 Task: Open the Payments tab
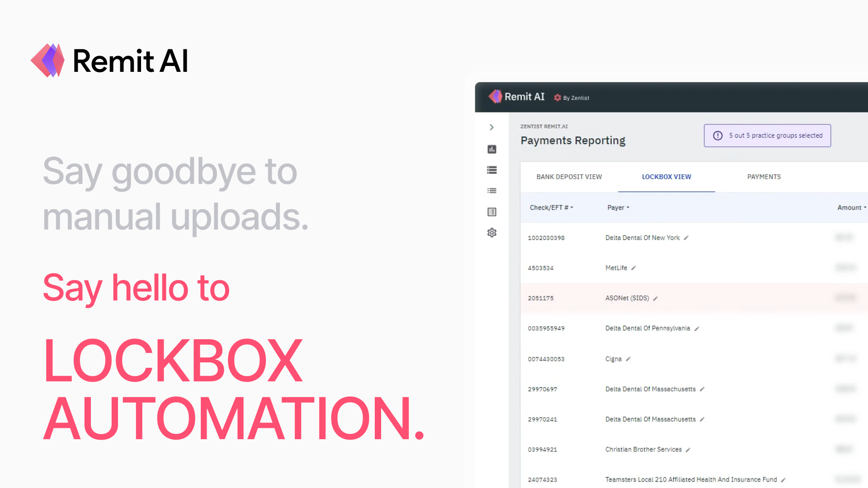click(764, 177)
